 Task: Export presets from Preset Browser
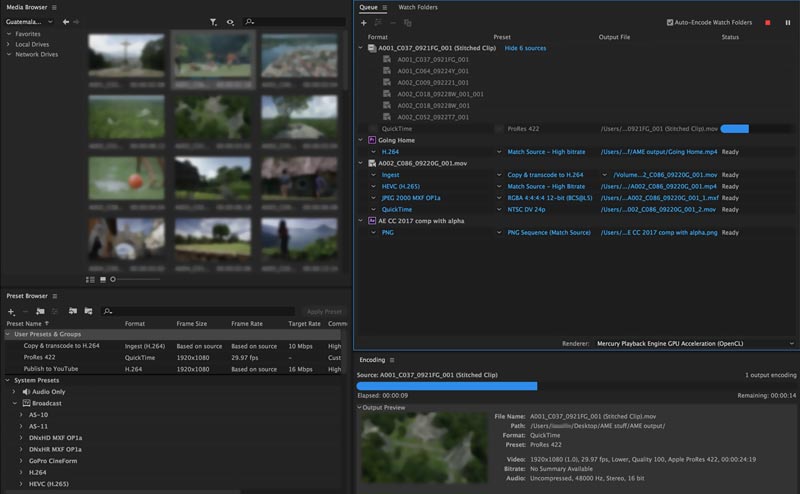[x=88, y=311]
